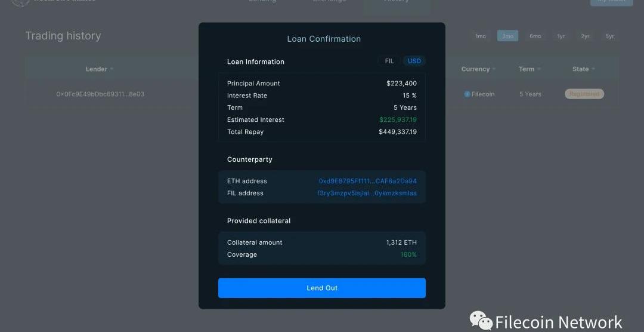Select the 1mo time range filter
The height and width of the screenshot is (332, 644).
pyautogui.click(x=480, y=36)
